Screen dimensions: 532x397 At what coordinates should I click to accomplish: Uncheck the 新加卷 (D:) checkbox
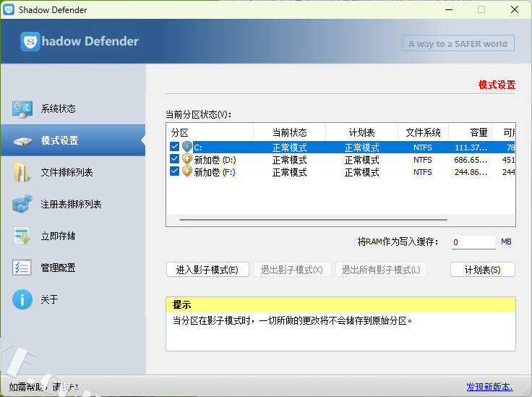(x=174, y=159)
